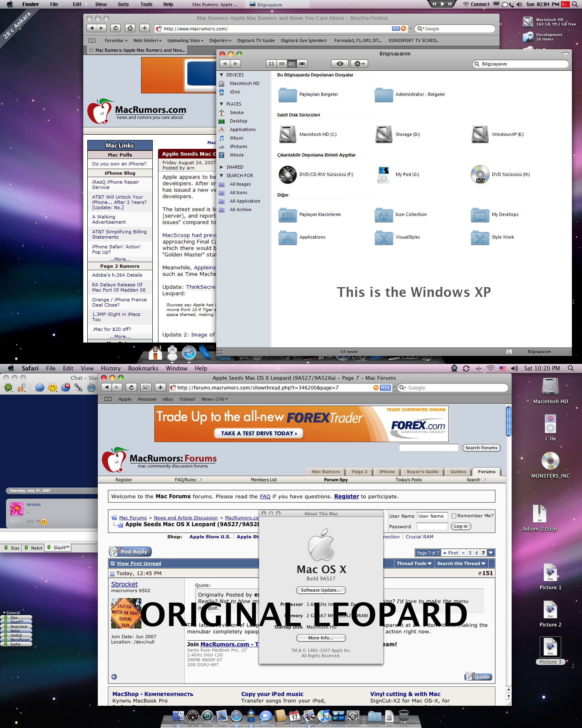Open the Firefox bookmarks book icon
Viewport: 582px width, 728px height.
[x=92, y=40]
